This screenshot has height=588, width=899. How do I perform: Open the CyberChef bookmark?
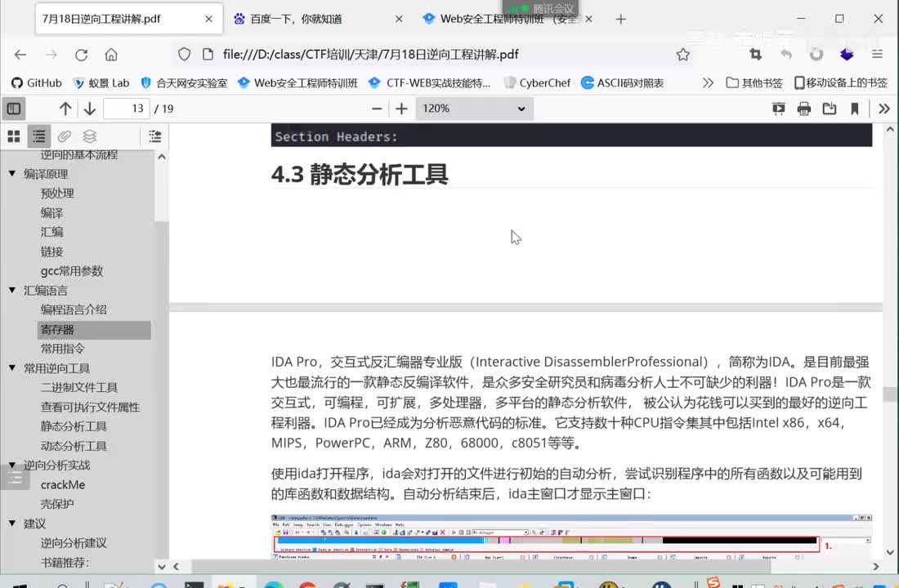coord(537,82)
